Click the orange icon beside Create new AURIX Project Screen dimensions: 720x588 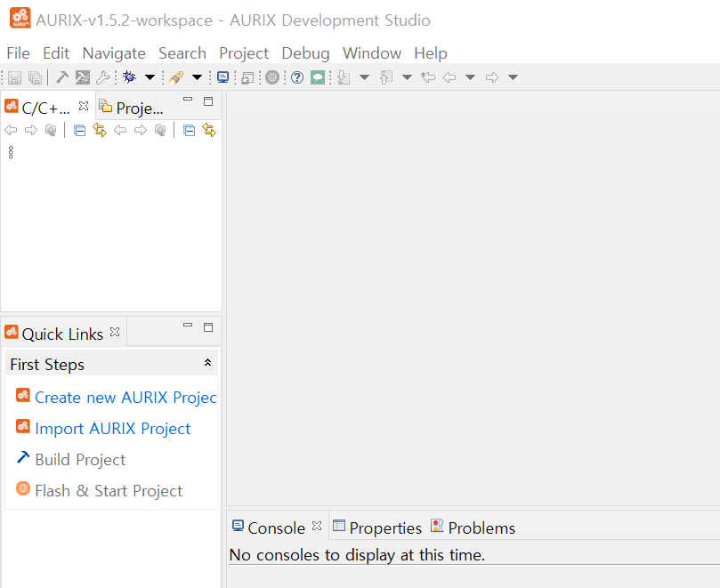tap(23, 395)
